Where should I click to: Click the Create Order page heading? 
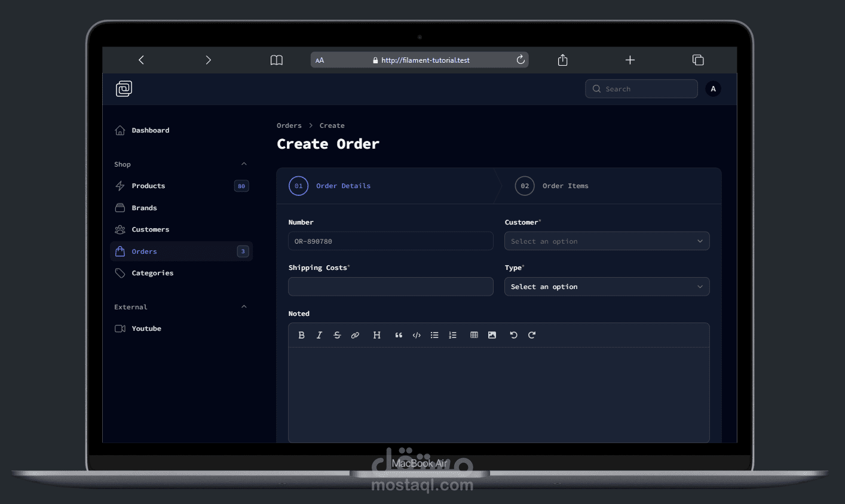pos(328,144)
